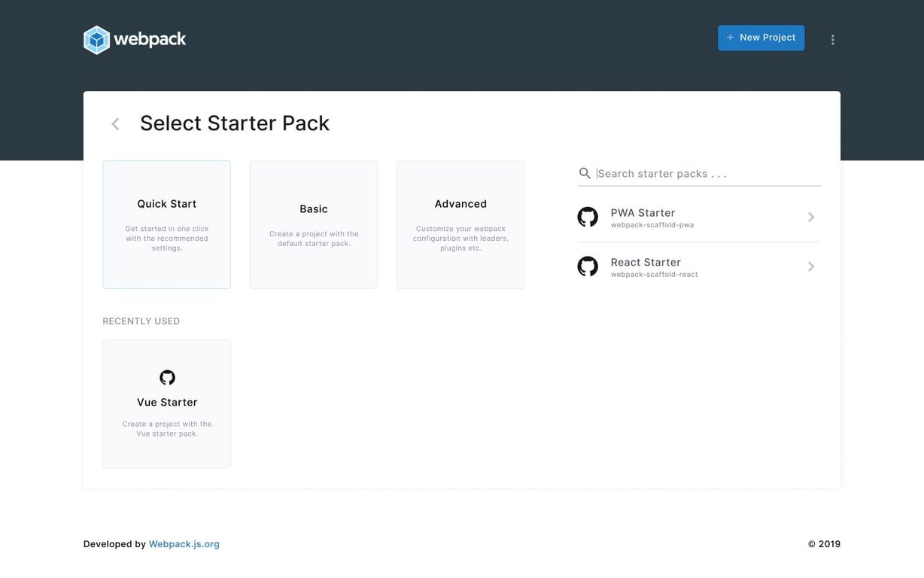Open the three-dot overflow menu icon
This screenshot has height=578, width=924.
tap(832, 38)
